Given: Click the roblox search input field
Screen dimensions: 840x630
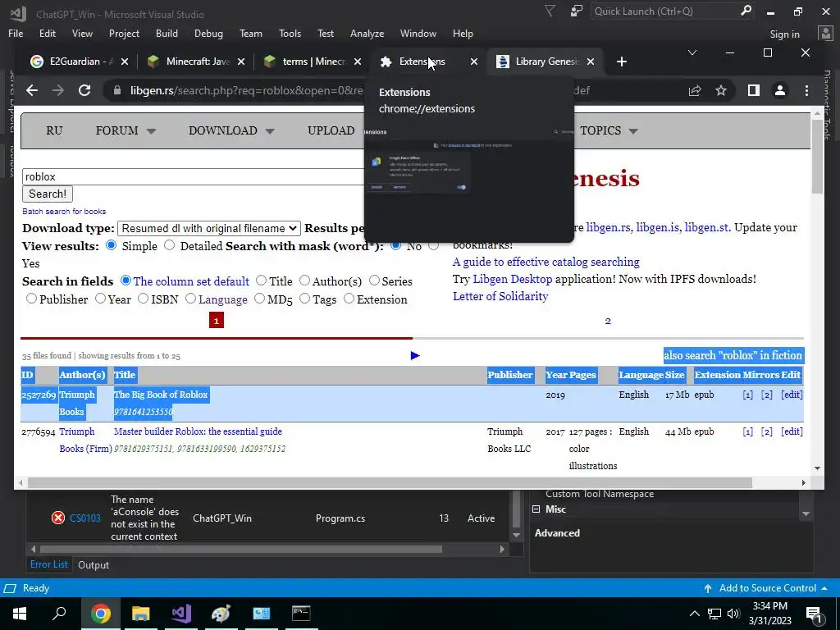Looking at the screenshot, I should pos(193,176).
